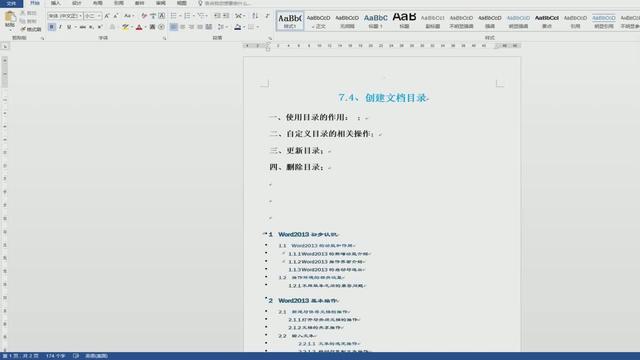Screen dimensions: 640x360
Task: Click the Numbering list icon
Action: [x=187, y=16]
